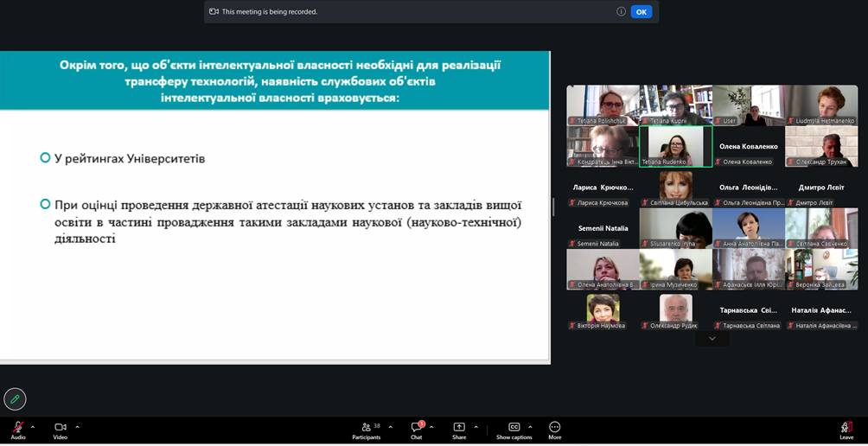Expand video options chevron
The width and height of the screenshot is (868, 446).
[x=77, y=427]
